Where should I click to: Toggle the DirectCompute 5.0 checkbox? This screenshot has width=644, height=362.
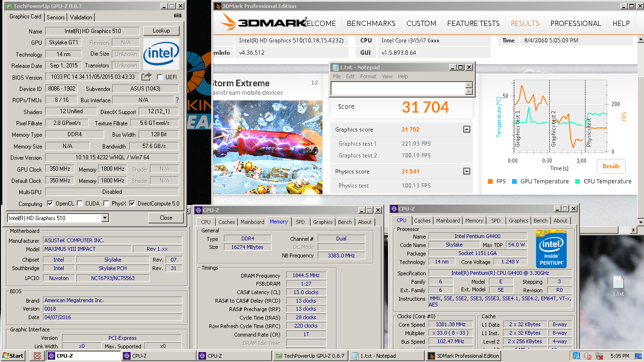(x=132, y=204)
